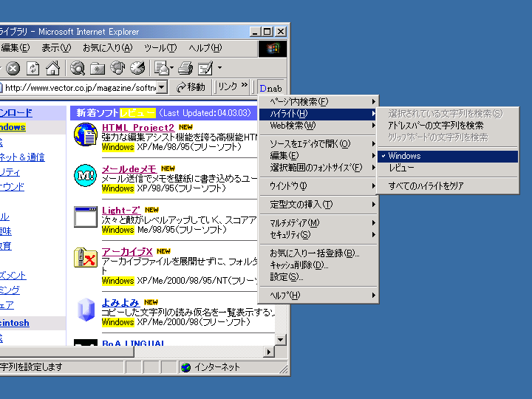This screenshot has width=532, height=399.
Task: Click the Mail toolbar icon
Action: tap(162, 68)
